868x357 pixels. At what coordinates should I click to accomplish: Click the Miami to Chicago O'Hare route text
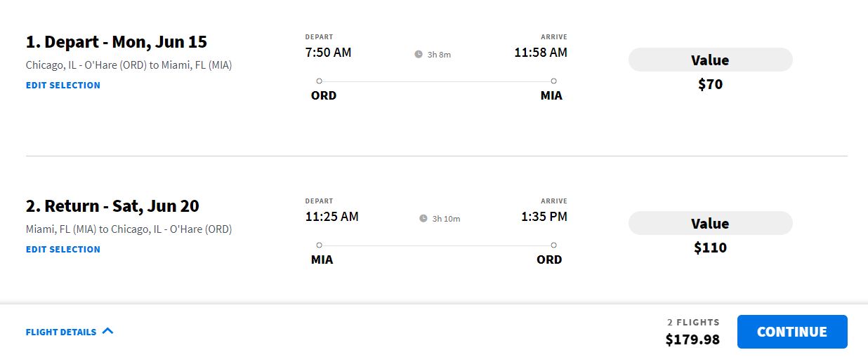pyautogui.click(x=129, y=229)
